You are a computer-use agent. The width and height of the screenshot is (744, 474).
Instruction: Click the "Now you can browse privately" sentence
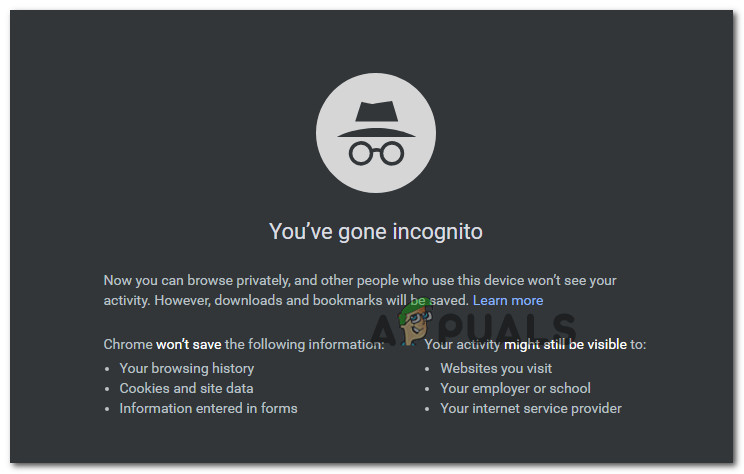198,281
